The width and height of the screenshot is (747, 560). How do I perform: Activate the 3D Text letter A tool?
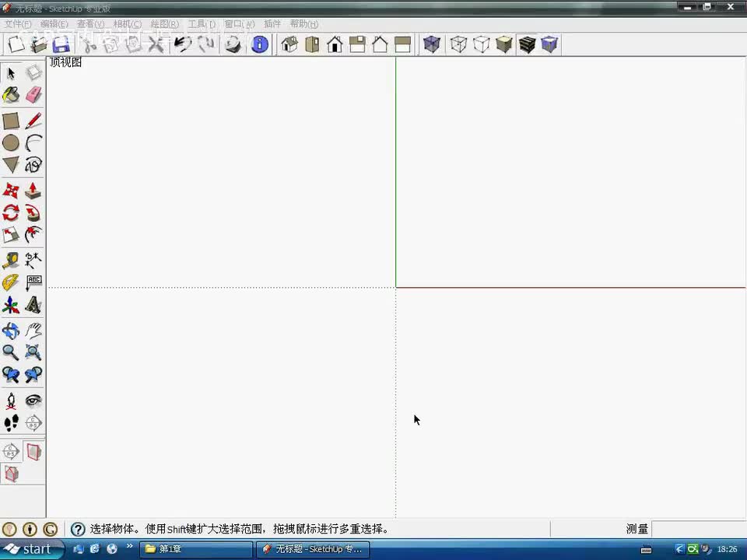(x=33, y=305)
